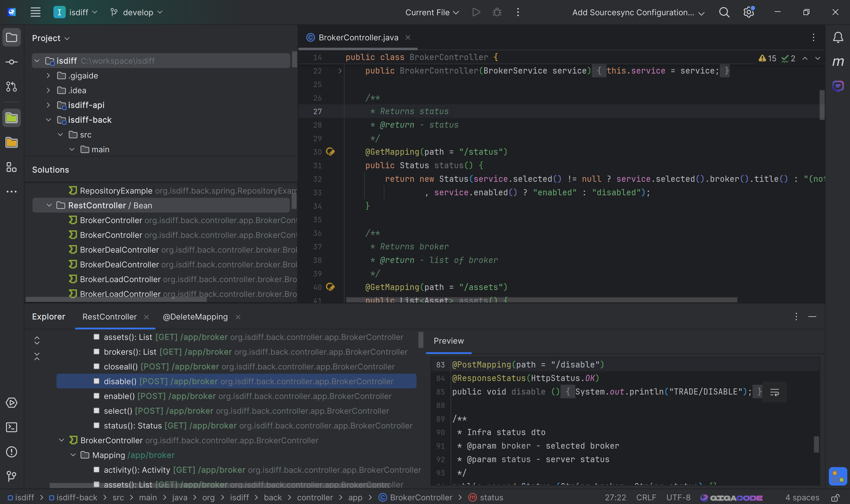The height and width of the screenshot is (504, 850).
Task: Collapse the RestController / Bean group
Action: tap(49, 205)
